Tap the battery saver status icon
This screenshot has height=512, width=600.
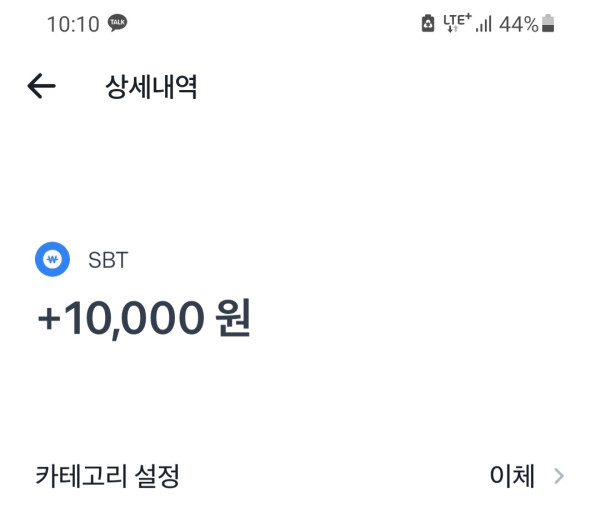tap(428, 24)
